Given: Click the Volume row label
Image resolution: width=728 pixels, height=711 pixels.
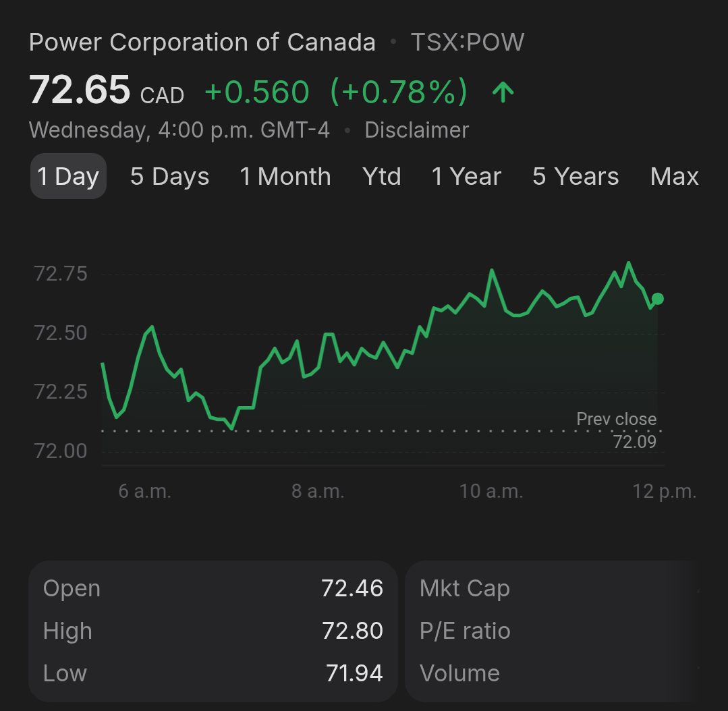Looking at the screenshot, I should pyautogui.click(x=459, y=673).
